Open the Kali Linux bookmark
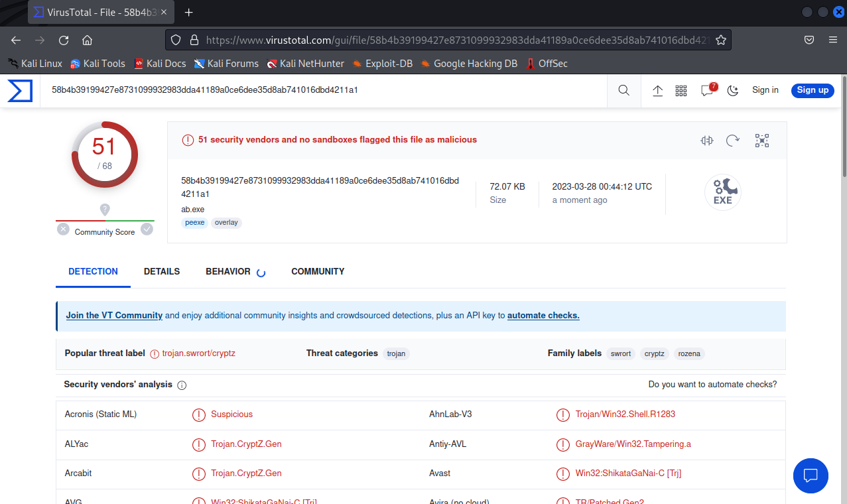Screen dimensions: 847x504 click(x=35, y=64)
